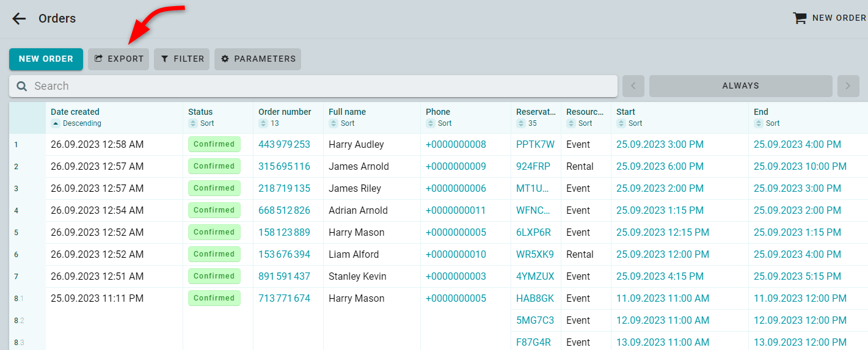The width and height of the screenshot is (868, 350).
Task: Open the Filter options
Action: click(x=181, y=59)
